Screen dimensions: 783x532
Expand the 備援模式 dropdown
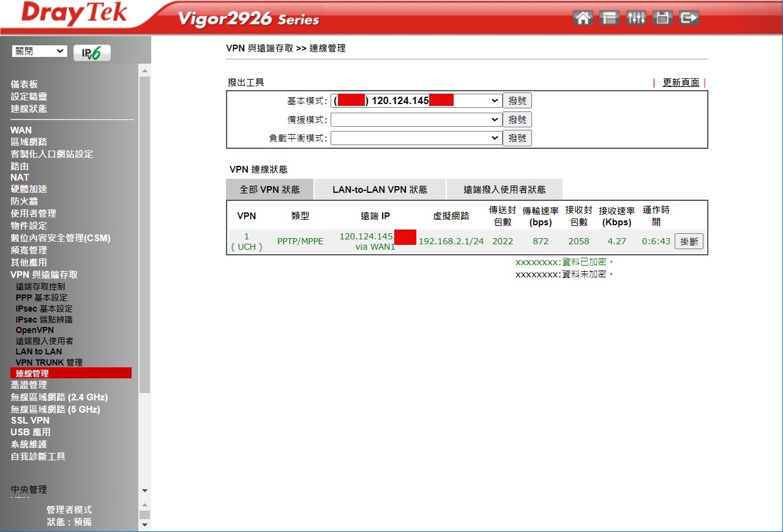(x=416, y=119)
